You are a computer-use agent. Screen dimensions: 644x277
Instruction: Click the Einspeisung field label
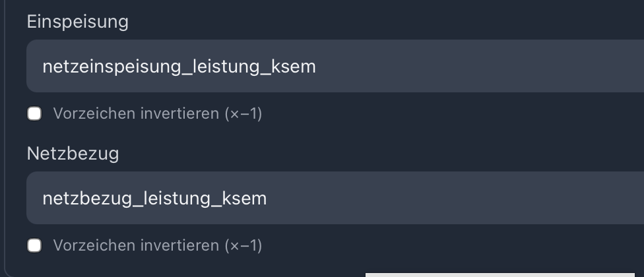[78, 22]
